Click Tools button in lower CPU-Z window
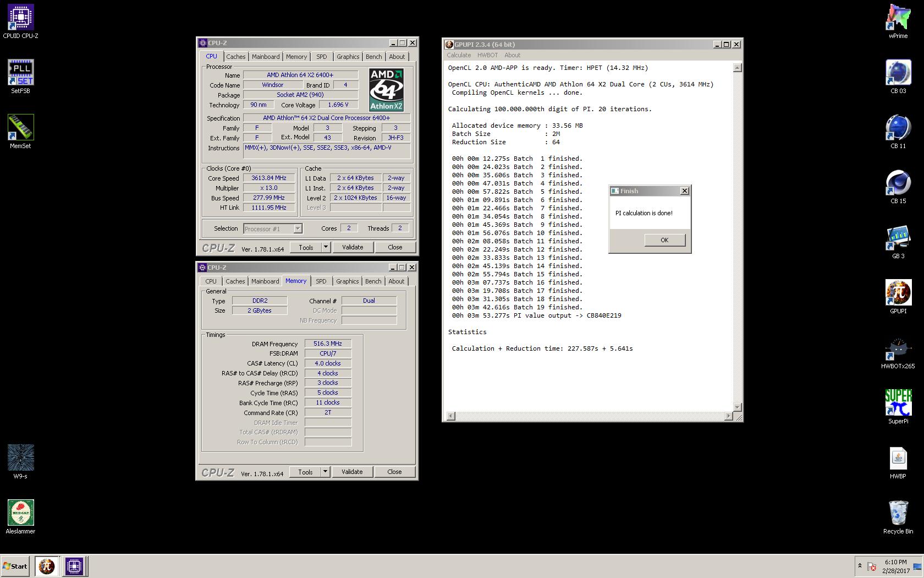This screenshot has height=578, width=924. pyautogui.click(x=305, y=472)
